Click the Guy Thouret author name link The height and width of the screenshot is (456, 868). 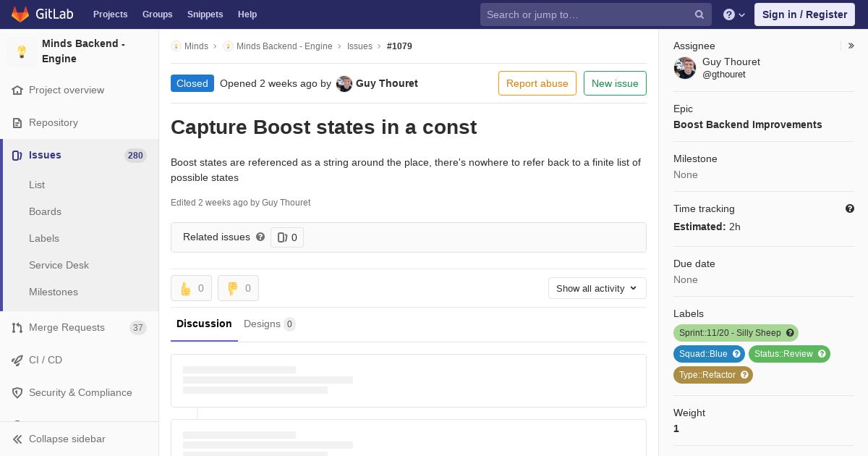tap(387, 83)
